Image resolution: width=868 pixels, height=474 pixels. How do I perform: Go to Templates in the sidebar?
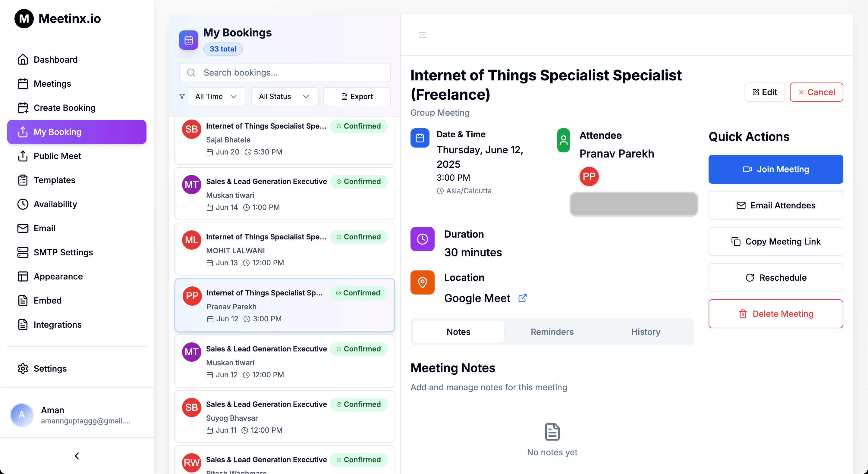[54, 180]
